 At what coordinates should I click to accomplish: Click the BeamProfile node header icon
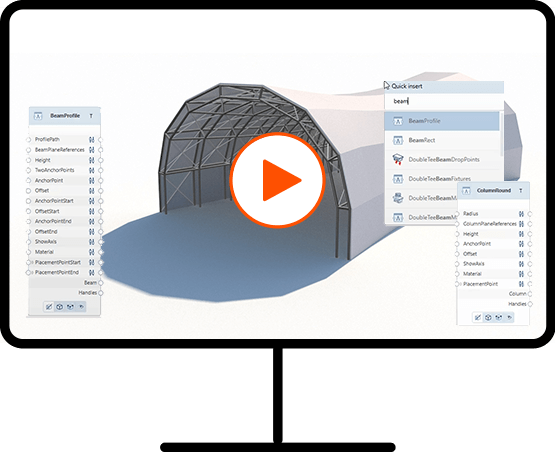pyautogui.click(x=38, y=116)
